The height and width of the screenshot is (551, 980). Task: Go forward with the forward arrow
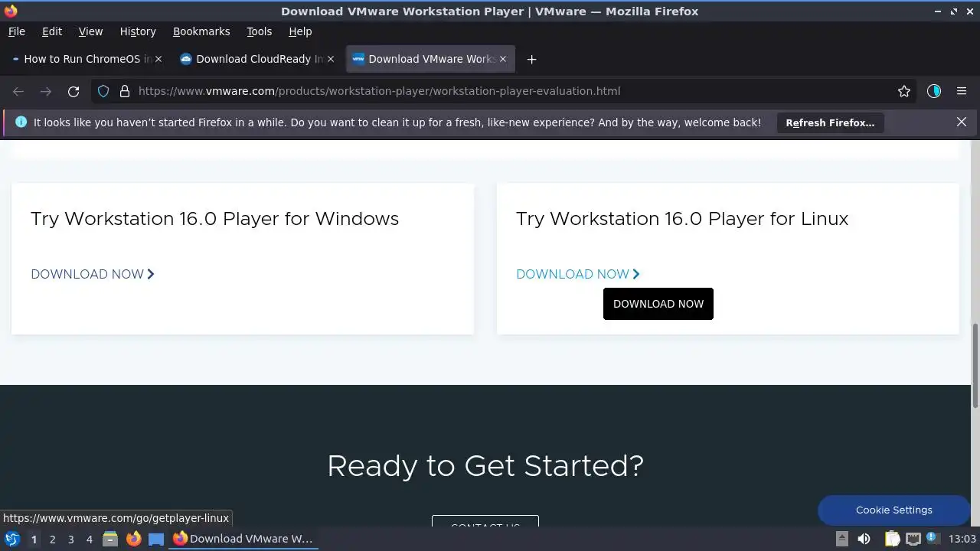46,91
